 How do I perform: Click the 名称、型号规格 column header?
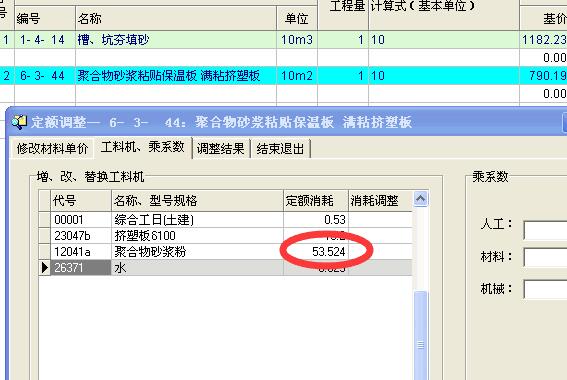point(197,200)
